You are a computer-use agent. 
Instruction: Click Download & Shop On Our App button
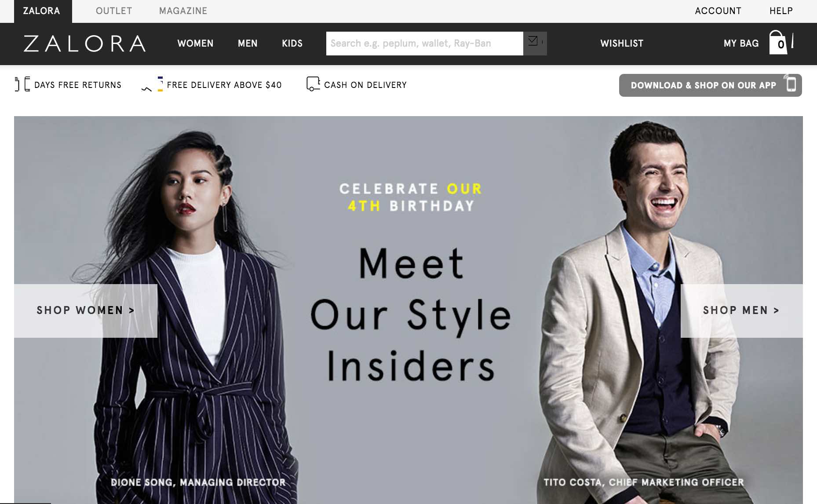[710, 85]
